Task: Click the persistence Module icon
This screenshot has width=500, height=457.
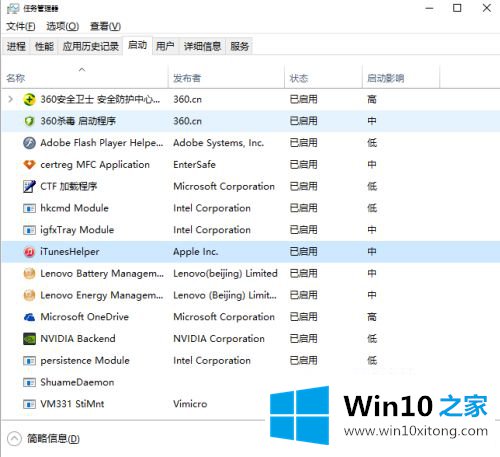Action: [29, 361]
